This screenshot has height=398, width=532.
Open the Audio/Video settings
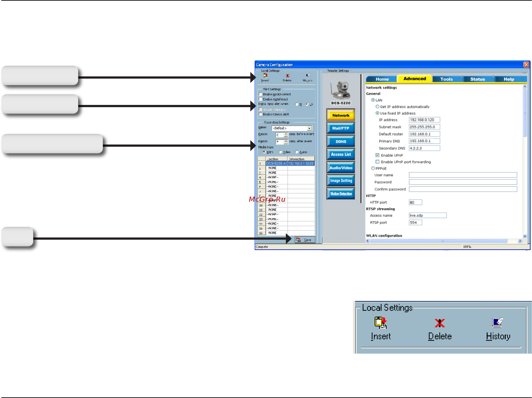341,168
